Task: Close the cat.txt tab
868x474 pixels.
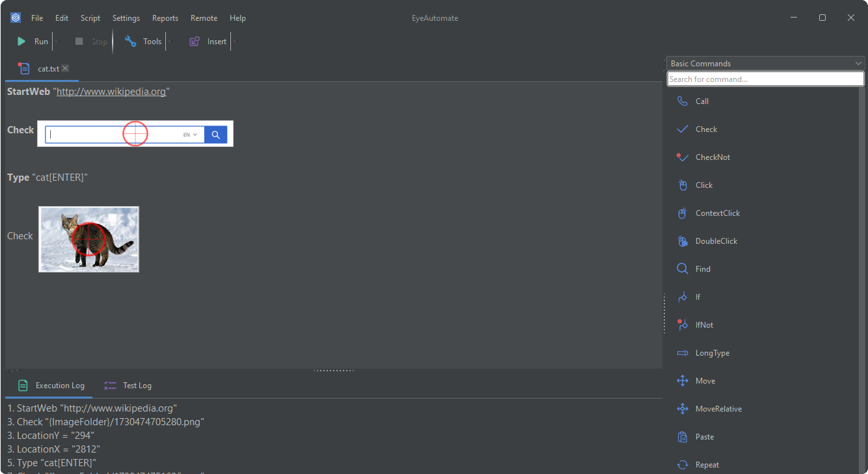Action: (65, 68)
